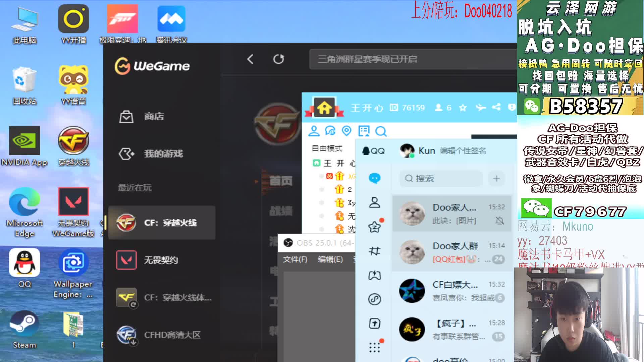Click 自由模式 in YY channel
Image resolution: width=644 pixels, height=362 pixels.
point(327,148)
